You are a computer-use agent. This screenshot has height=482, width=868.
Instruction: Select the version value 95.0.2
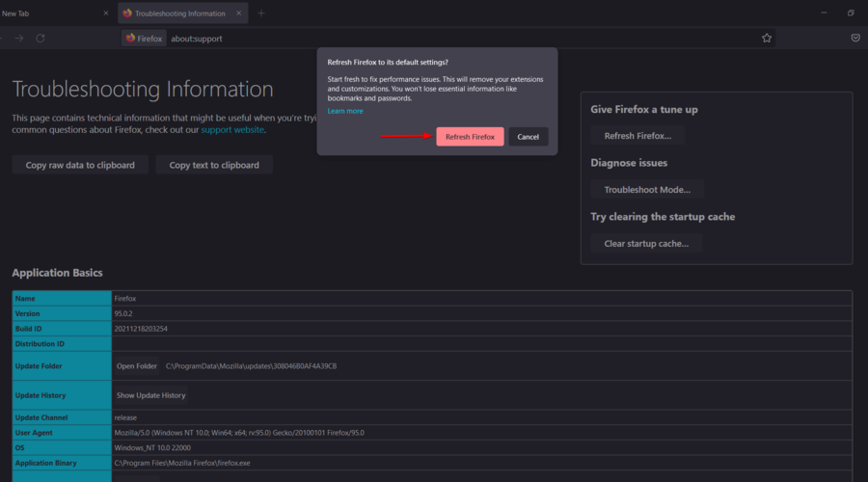pyautogui.click(x=123, y=313)
